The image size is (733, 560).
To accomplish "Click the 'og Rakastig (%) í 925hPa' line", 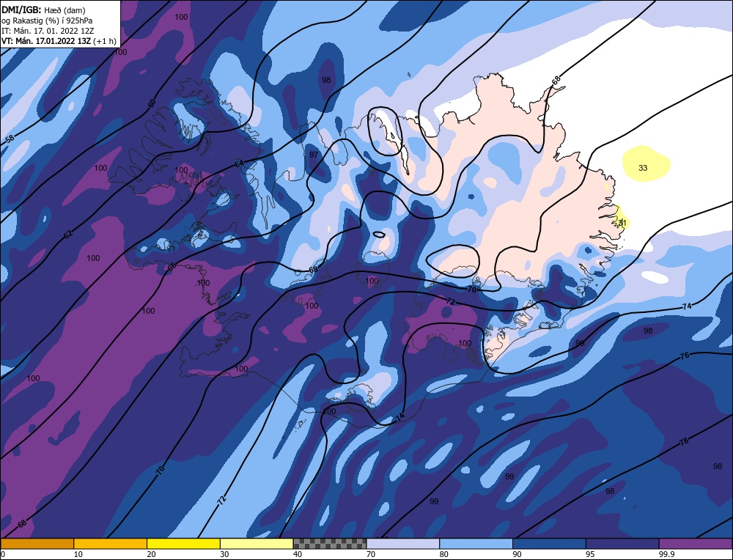I will pos(47,21).
